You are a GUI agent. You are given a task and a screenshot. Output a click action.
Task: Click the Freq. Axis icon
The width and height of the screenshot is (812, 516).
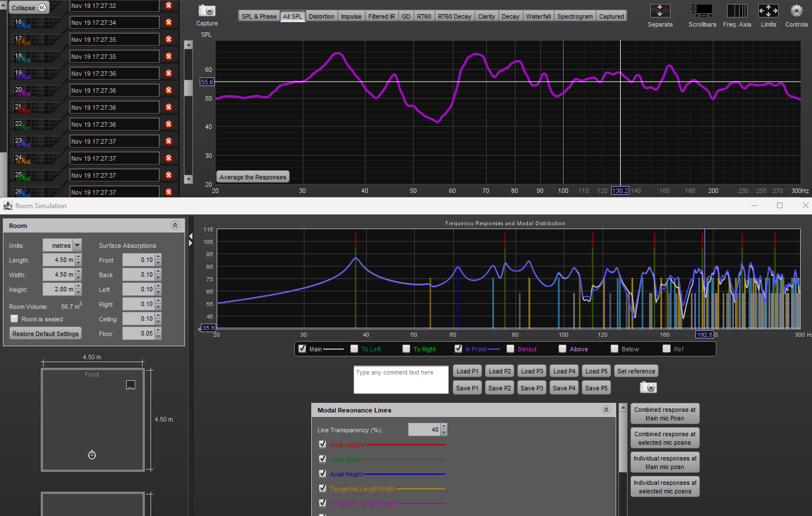737,11
